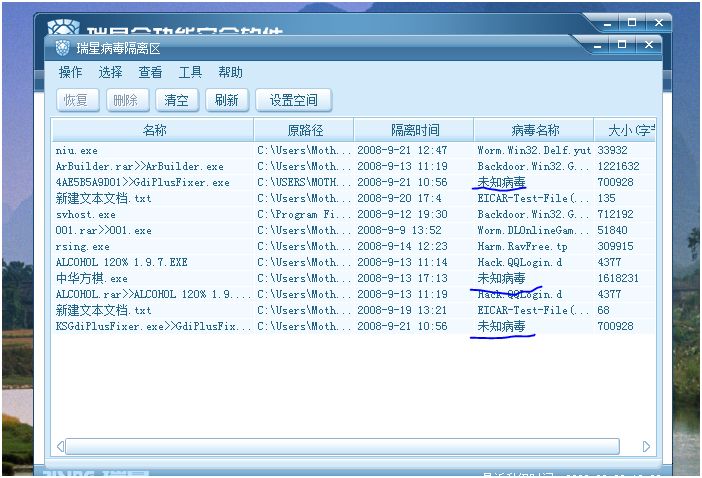Open the 工具 menu
Image resolution: width=702 pixels, height=478 pixels.
pyautogui.click(x=190, y=72)
